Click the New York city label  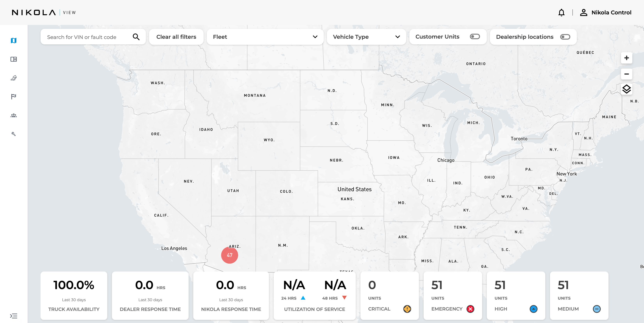(567, 174)
